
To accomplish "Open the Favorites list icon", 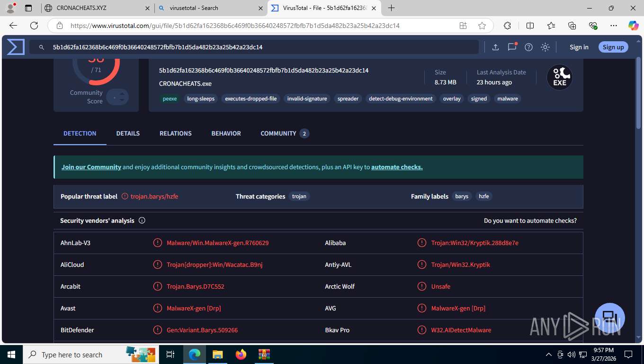I will click(x=551, y=26).
